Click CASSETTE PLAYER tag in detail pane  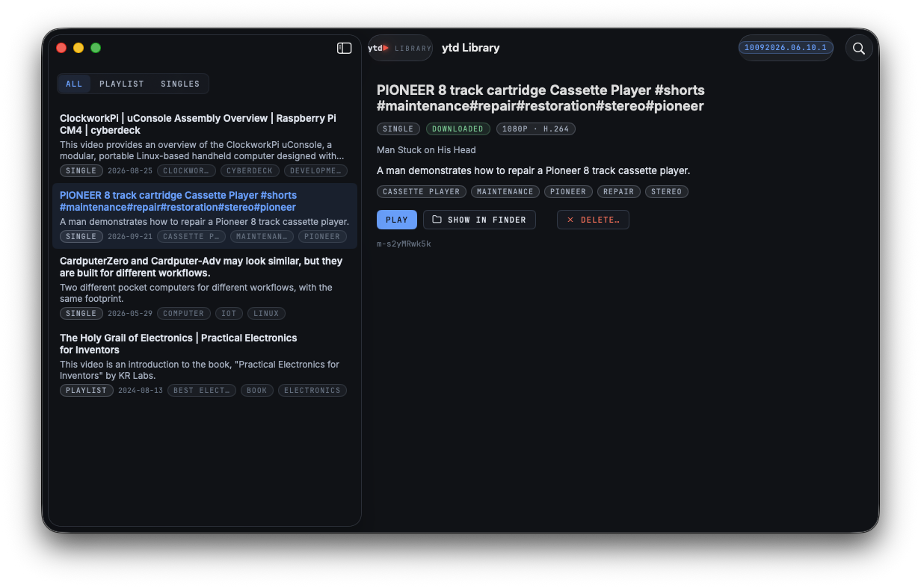coord(422,192)
